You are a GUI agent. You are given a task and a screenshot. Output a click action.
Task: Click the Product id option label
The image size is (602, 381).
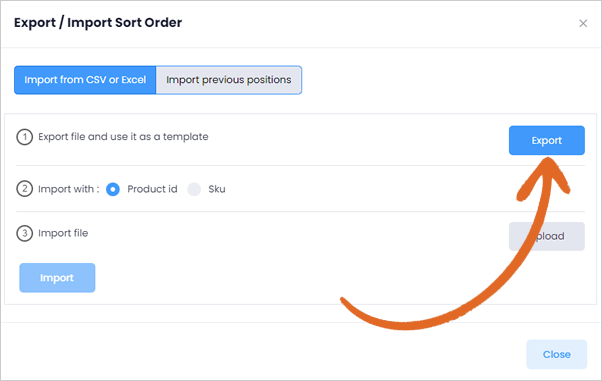pyautogui.click(x=152, y=189)
